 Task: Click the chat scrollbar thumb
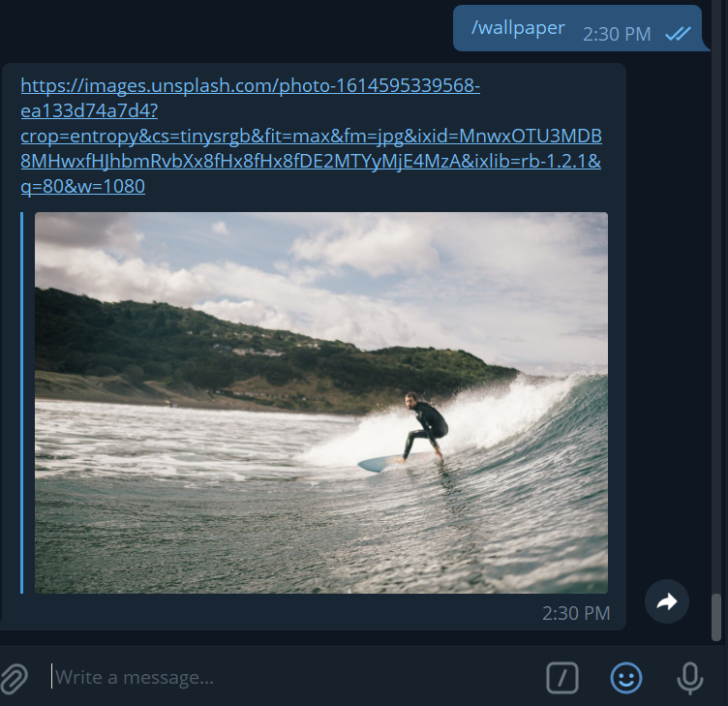click(x=716, y=618)
